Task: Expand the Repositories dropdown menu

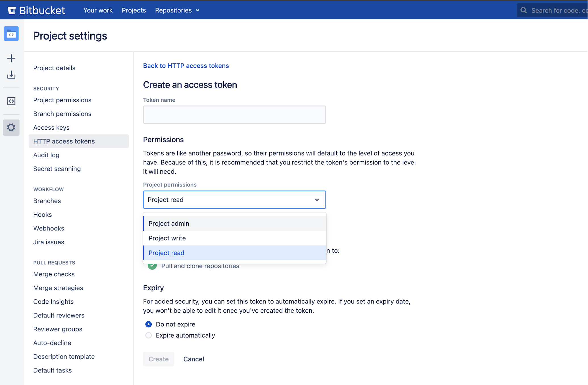Action: coord(177,11)
